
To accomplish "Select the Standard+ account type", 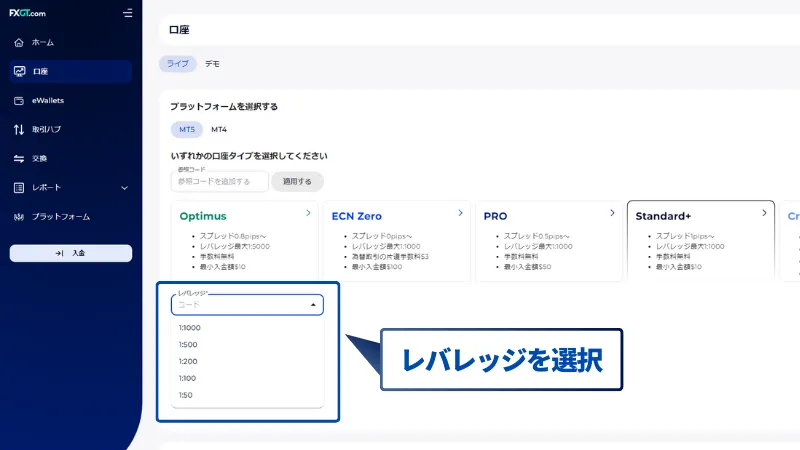I will pos(701,240).
